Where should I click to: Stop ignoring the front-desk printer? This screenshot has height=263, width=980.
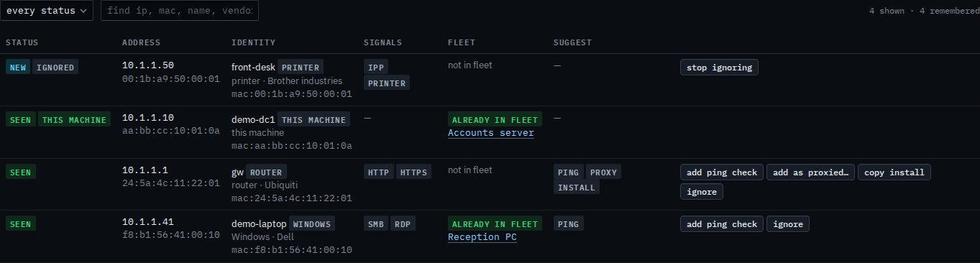coord(719,68)
